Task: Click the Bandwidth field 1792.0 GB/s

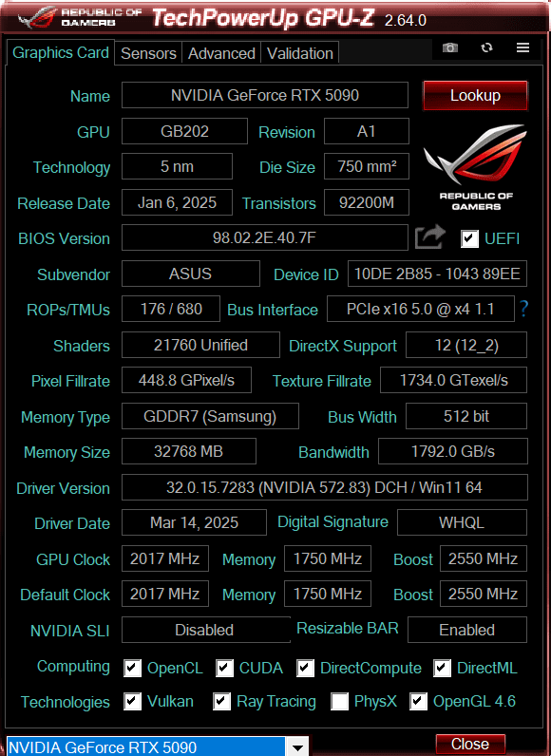Action: [x=453, y=451]
